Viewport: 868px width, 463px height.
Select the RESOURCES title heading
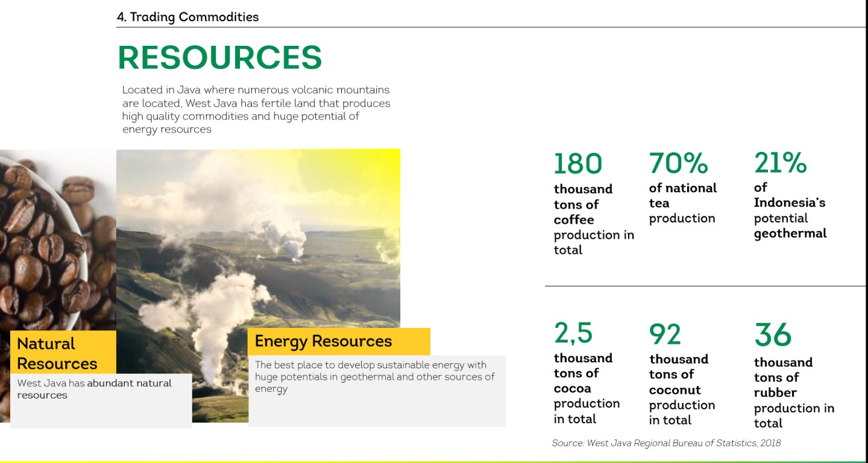(x=220, y=57)
